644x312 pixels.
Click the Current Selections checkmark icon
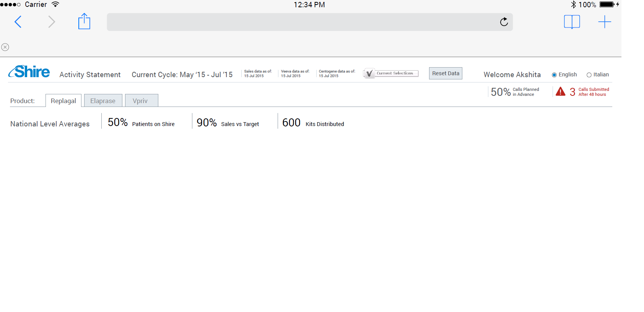[x=369, y=73]
